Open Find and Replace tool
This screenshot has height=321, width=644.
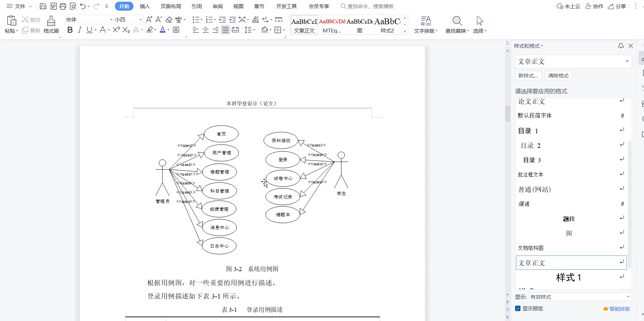[457, 25]
